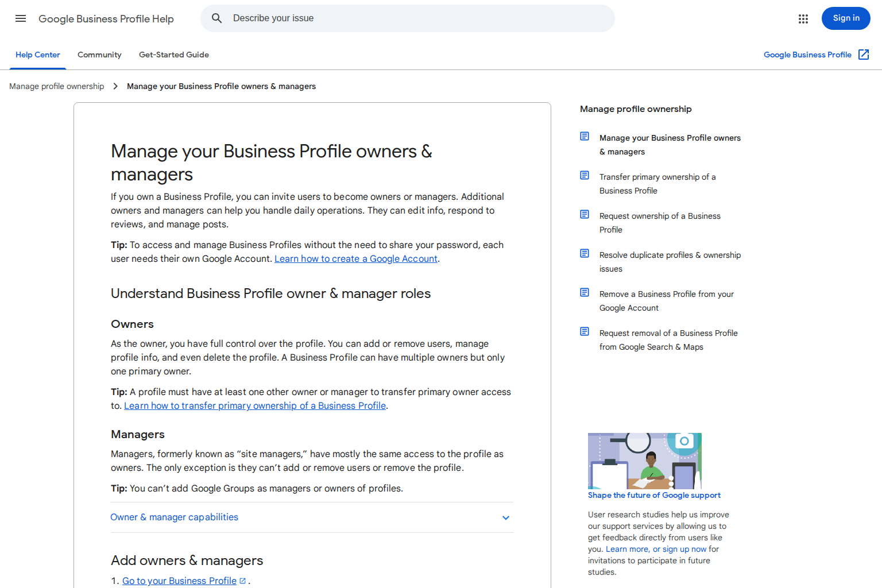Click article icon for Request ownership of a Business Profile

(x=585, y=214)
